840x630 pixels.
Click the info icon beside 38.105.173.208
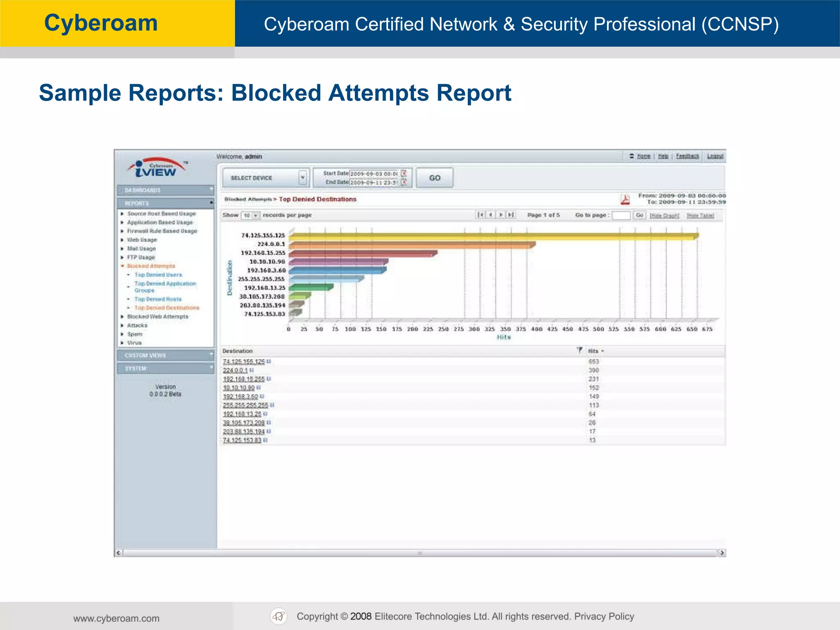pos(269,422)
